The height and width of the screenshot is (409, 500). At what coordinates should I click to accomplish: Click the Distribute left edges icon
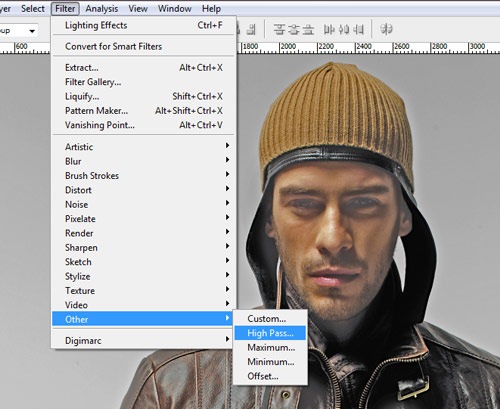(329, 29)
